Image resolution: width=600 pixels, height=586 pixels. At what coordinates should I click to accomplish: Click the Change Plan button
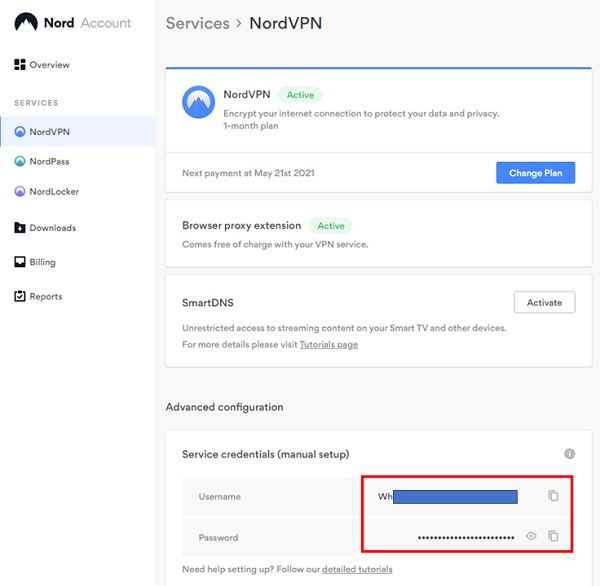pos(535,173)
